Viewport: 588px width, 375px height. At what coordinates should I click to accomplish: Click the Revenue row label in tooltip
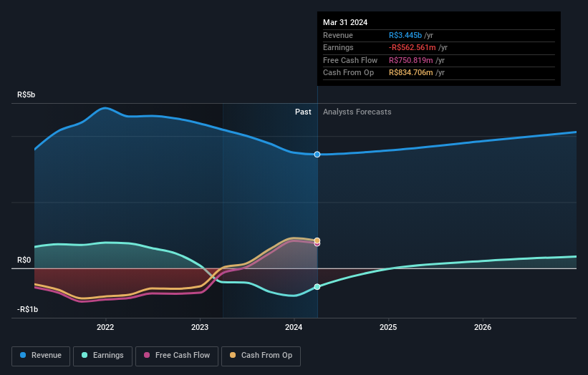click(338, 35)
